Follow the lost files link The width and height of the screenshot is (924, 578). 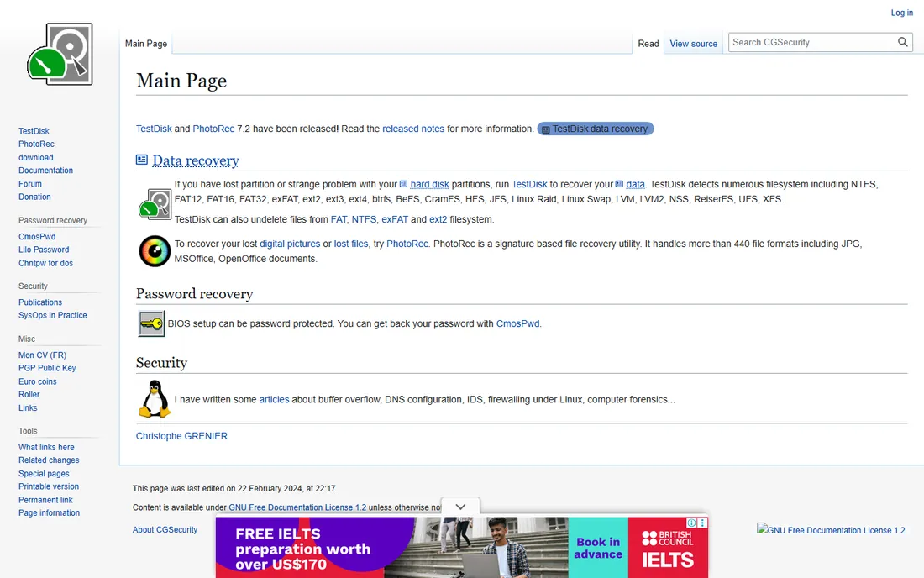pyautogui.click(x=351, y=244)
